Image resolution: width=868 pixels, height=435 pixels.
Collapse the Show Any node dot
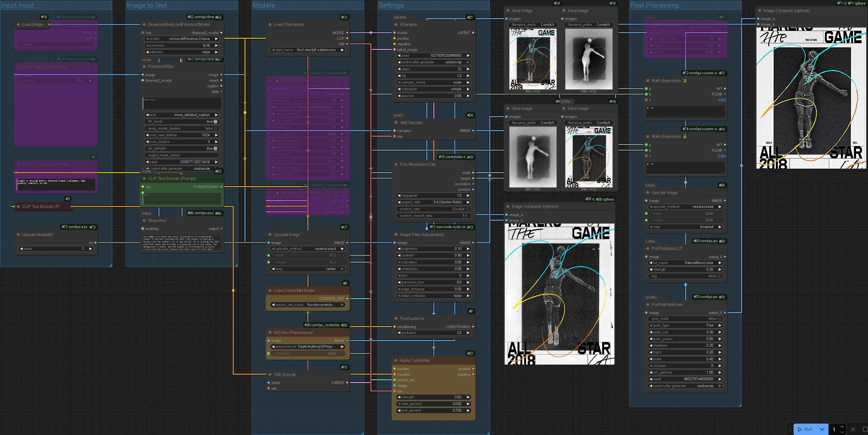pos(144,221)
